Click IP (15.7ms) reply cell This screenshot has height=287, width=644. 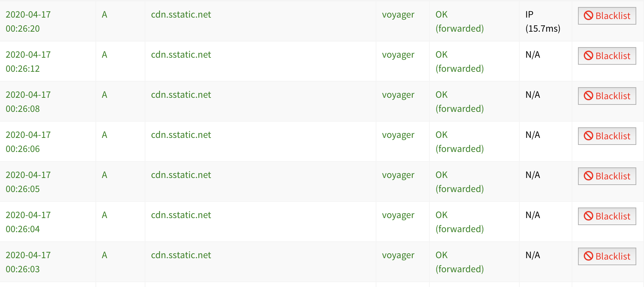point(543,21)
